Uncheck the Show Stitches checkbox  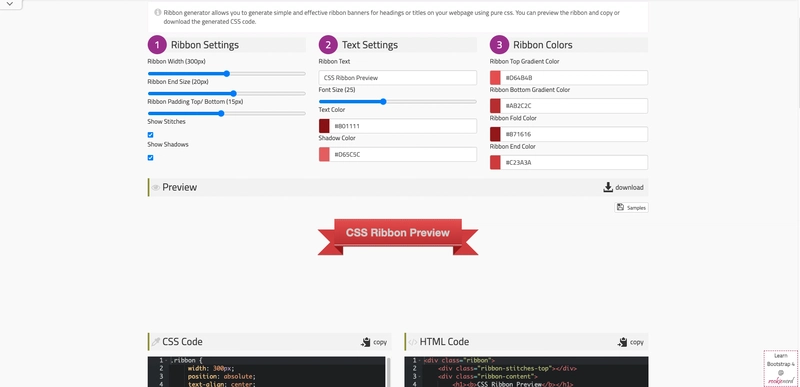[x=151, y=135]
